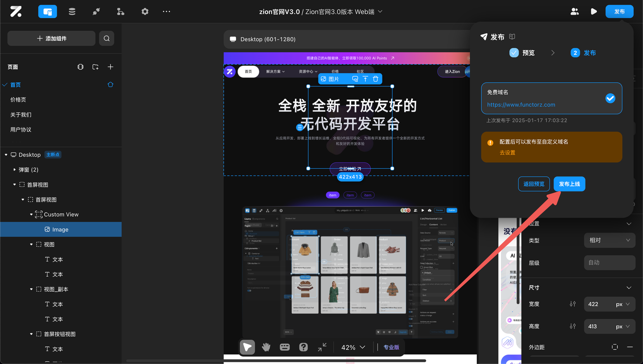Open the plug-shaped integrations icon in top bar
This screenshot has width=643, height=364.
pos(96,12)
